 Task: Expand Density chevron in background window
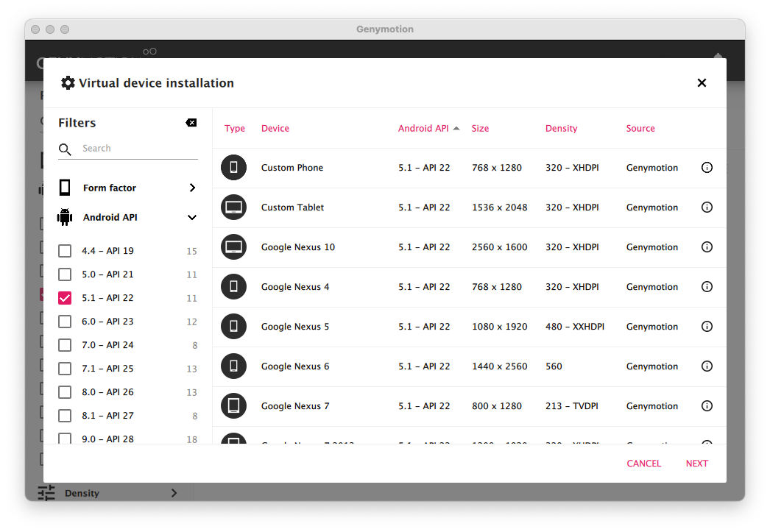click(x=174, y=493)
